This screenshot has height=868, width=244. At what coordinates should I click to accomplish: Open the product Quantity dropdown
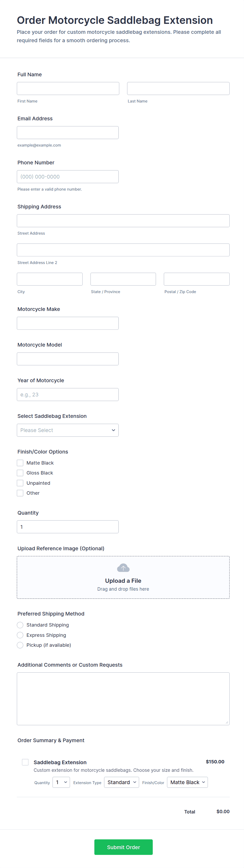pyautogui.click(x=61, y=783)
